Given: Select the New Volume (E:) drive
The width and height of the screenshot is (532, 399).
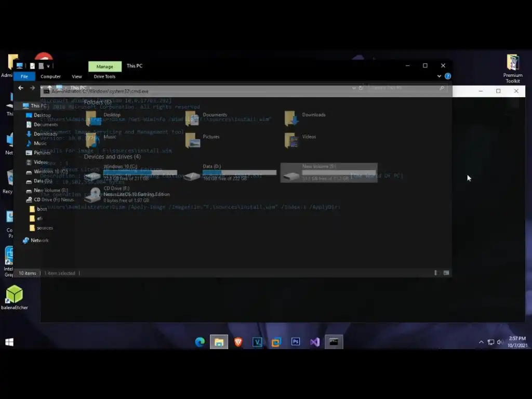Looking at the screenshot, I should coord(329,172).
